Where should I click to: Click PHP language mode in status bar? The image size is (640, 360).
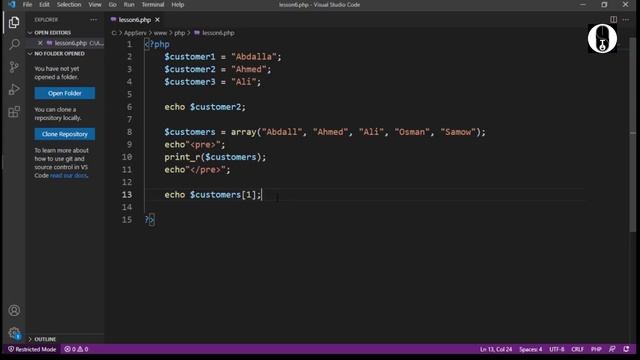pyautogui.click(x=596, y=349)
